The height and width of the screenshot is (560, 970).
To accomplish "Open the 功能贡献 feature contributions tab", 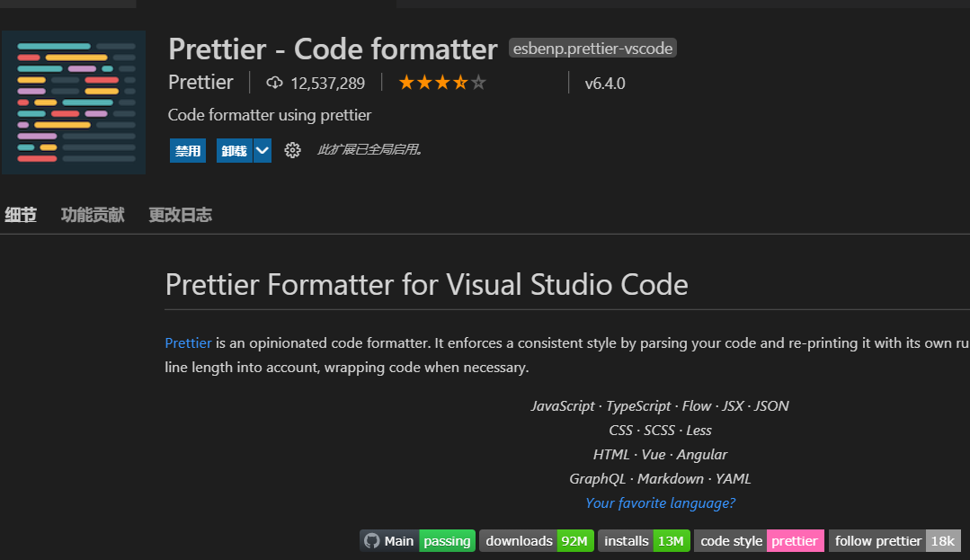I will click(93, 215).
